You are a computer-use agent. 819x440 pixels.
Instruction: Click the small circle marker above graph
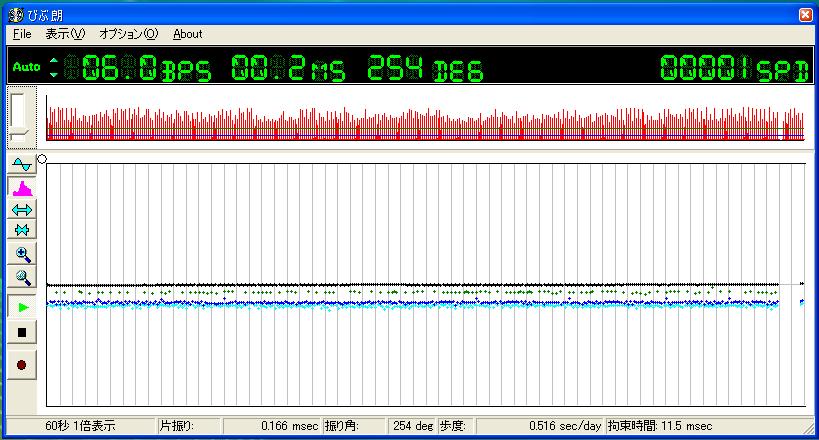42,159
